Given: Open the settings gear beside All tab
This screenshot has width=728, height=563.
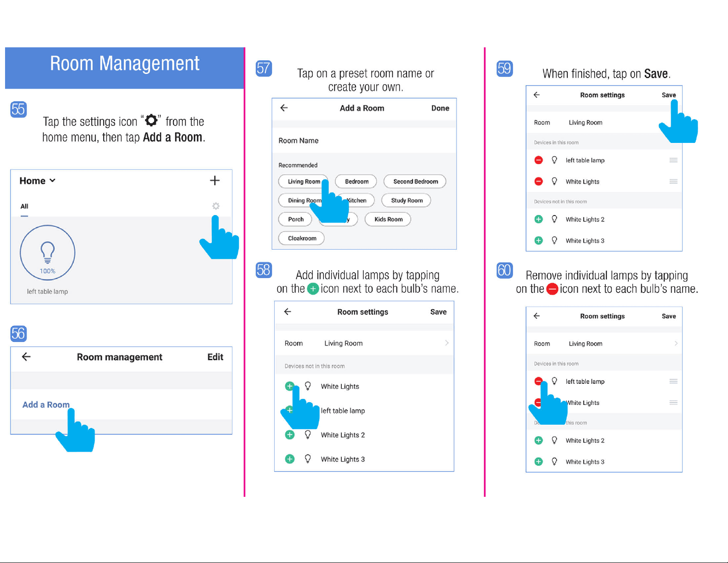Looking at the screenshot, I should click(x=215, y=206).
